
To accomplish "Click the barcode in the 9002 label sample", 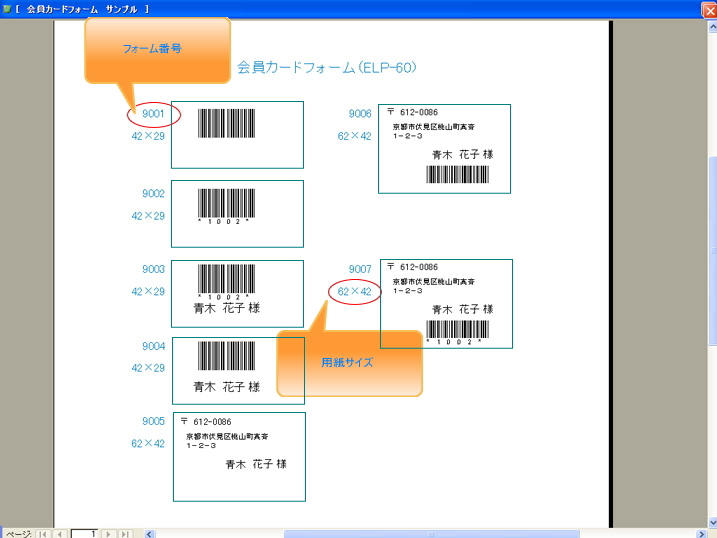I will coord(226,203).
